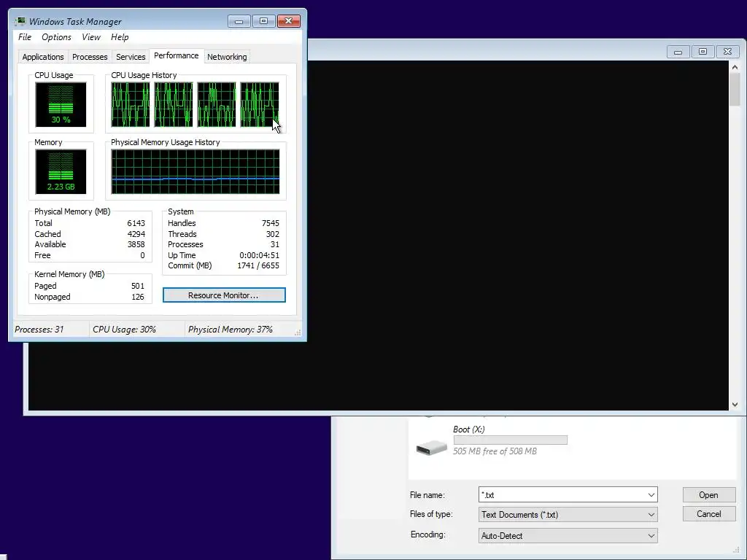747x560 pixels.
Task: Click the Threads value 302
Action: pos(273,234)
